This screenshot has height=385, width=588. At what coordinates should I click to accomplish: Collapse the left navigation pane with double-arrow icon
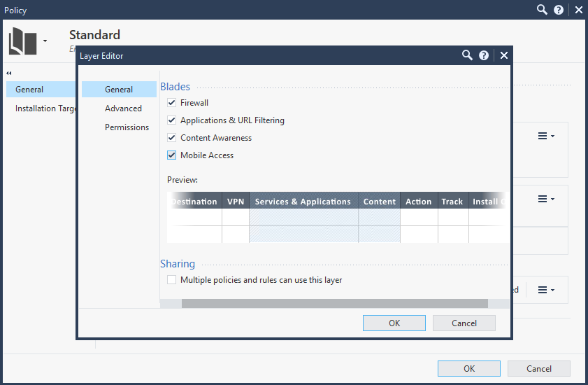tap(9, 73)
